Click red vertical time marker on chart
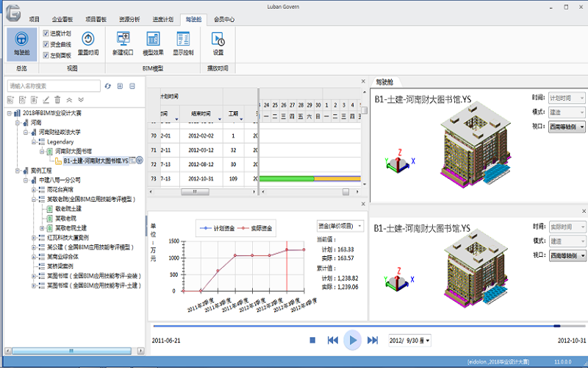Viewport: 588px width, 368px height. pyautogui.click(x=287, y=266)
